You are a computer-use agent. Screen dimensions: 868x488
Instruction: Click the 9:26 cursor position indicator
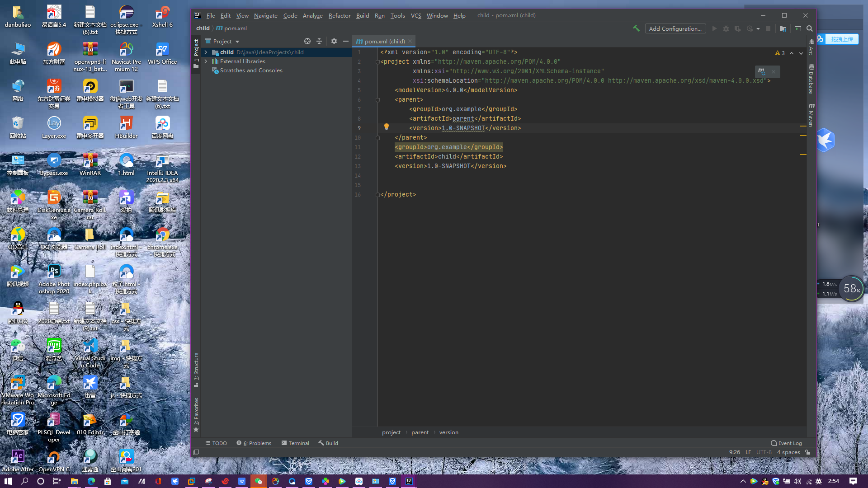pyautogui.click(x=735, y=452)
